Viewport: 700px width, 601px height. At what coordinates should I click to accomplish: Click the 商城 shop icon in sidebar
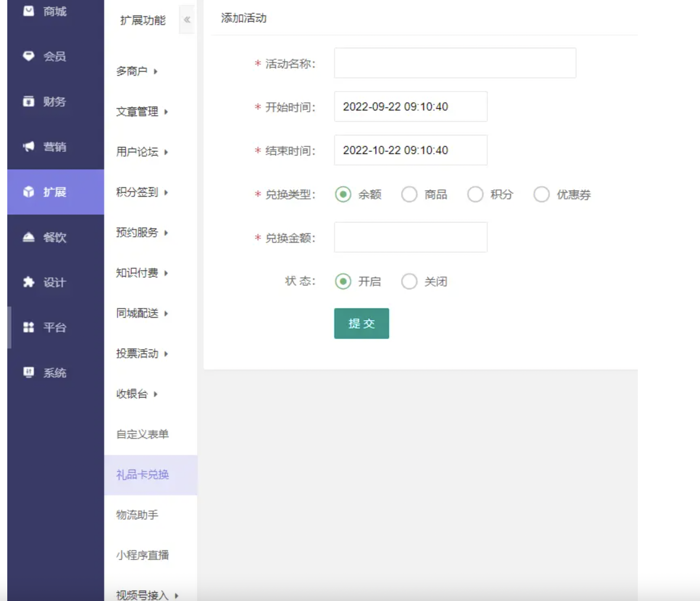click(x=29, y=11)
